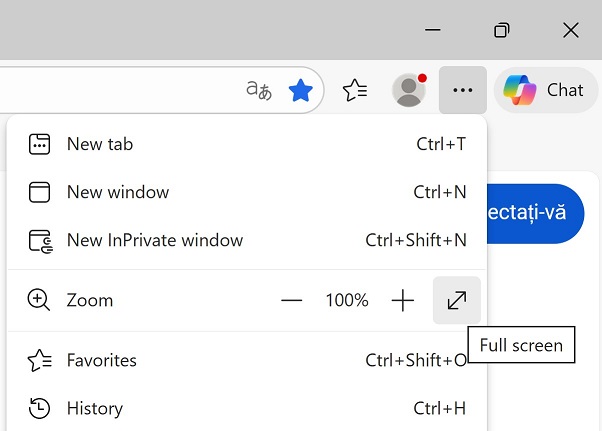Open the Favorites menu entry

pyautogui.click(x=102, y=360)
